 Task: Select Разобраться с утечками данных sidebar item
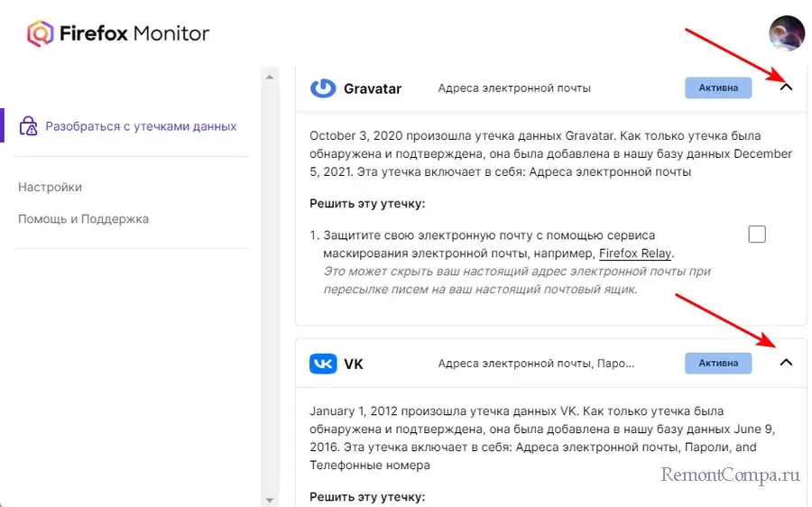click(x=141, y=126)
